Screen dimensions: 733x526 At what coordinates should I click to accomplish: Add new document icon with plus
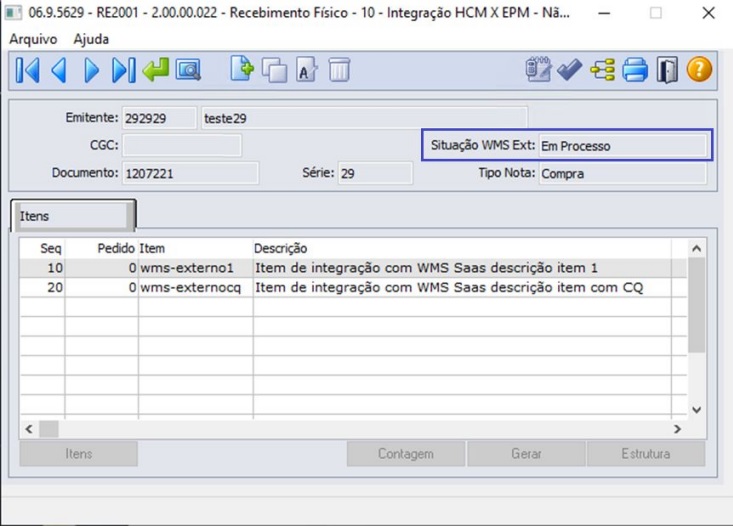point(242,69)
